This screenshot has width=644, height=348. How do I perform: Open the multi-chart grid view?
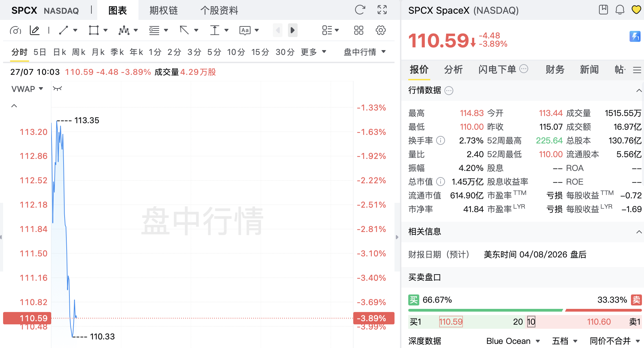pyautogui.click(x=358, y=30)
